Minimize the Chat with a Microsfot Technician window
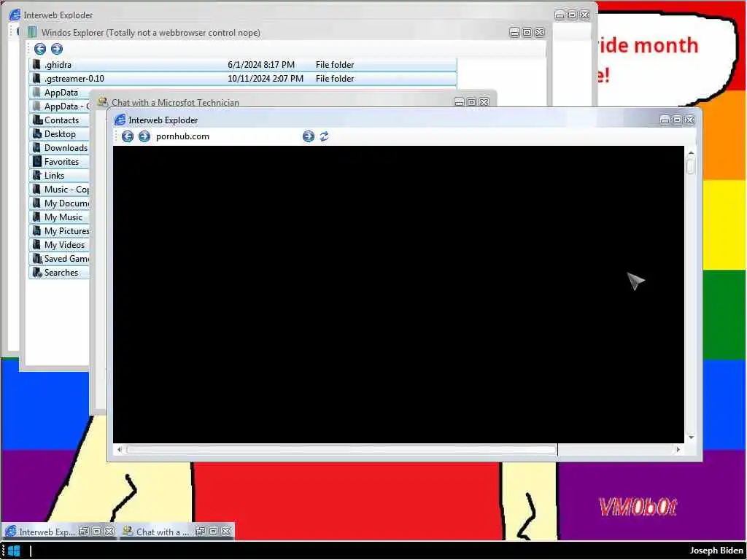 pyautogui.click(x=459, y=102)
